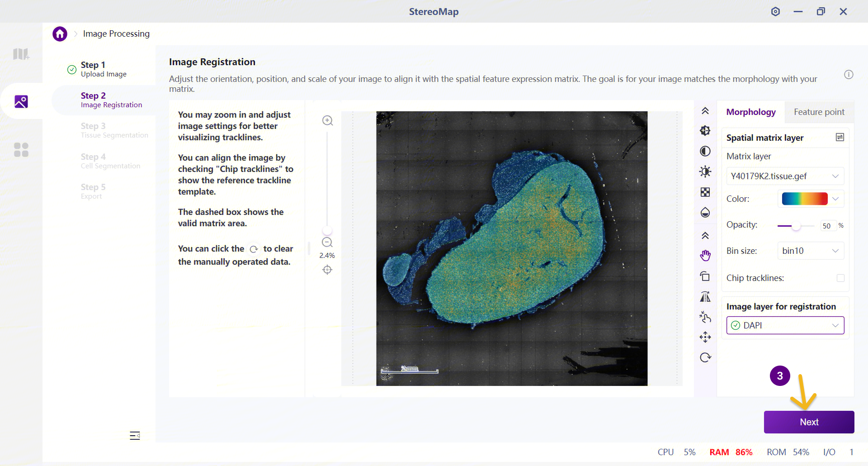The width and height of the screenshot is (868, 466).
Task: Open the checkerboard transparency tool
Action: (705, 192)
